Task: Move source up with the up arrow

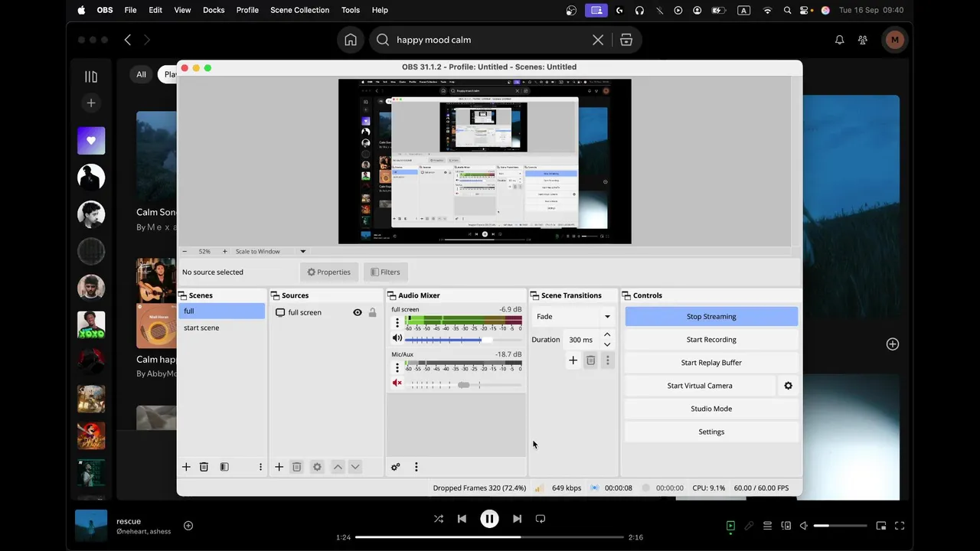Action: click(338, 467)
